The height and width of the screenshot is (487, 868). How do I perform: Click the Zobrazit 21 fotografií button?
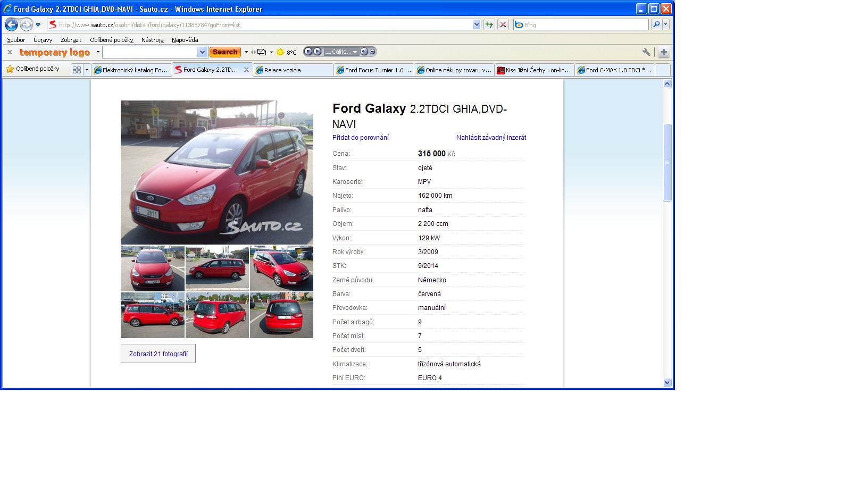158,354
